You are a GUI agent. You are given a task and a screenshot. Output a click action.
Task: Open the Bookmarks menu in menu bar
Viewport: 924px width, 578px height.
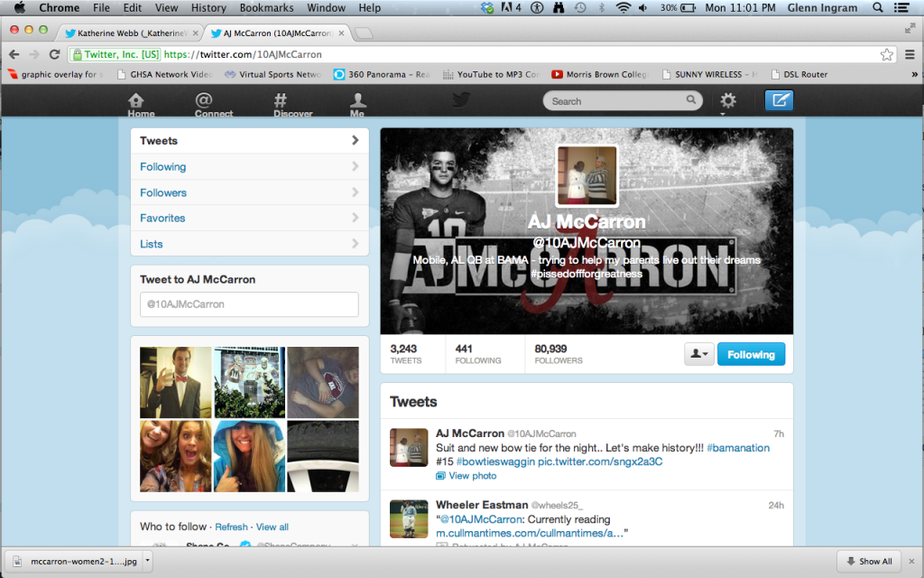pyautogui.click(x=266, y=8)
